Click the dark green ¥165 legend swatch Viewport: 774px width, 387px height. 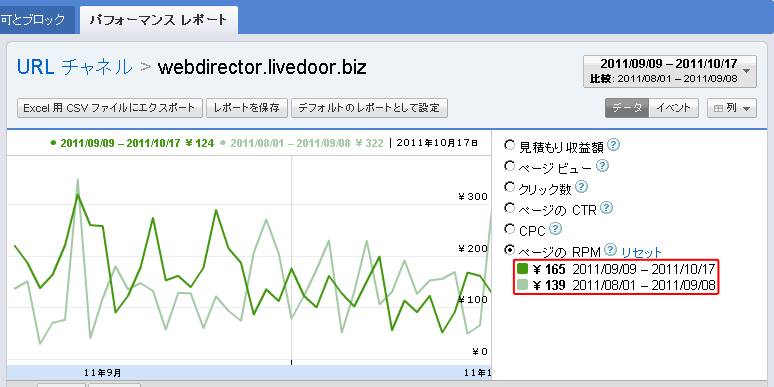click(523, 269)
